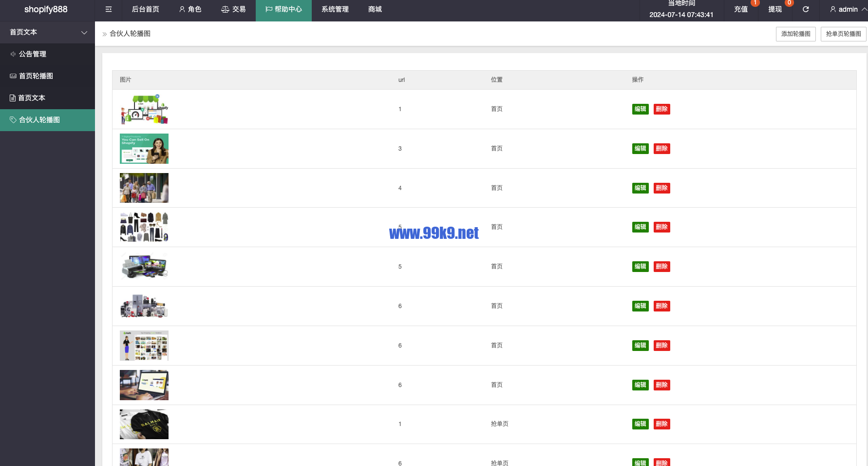Screen dimensions: 868x466
Task: Go to 公告管理 in sidebar
Action: coord(47,54)
